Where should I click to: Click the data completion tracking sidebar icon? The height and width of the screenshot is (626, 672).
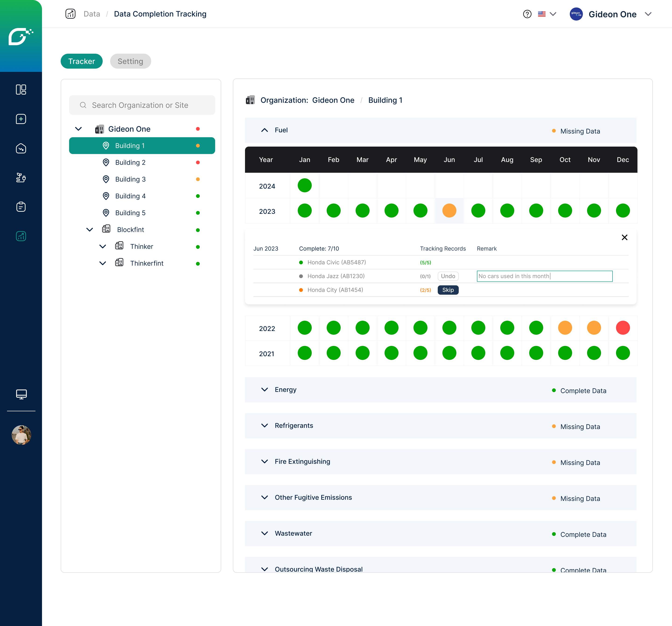(x=21, y=236)
